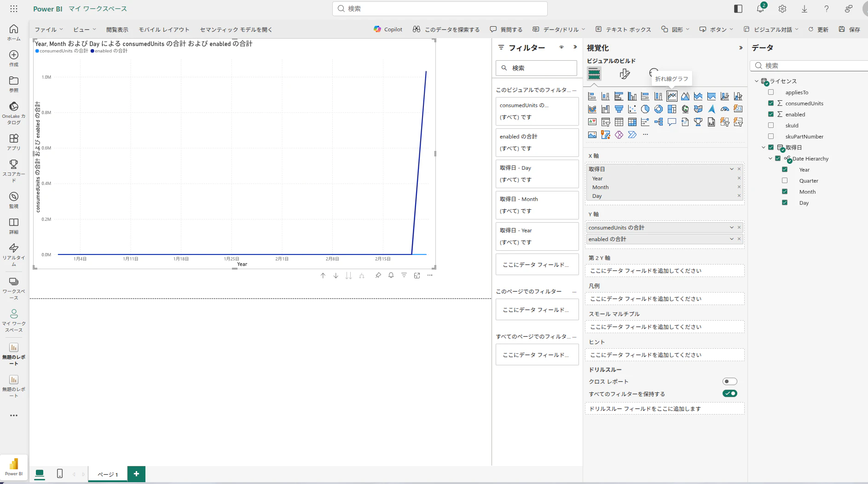868x484 pixels.
Task: Open the settings gear in the header
Action: [782, 9]
